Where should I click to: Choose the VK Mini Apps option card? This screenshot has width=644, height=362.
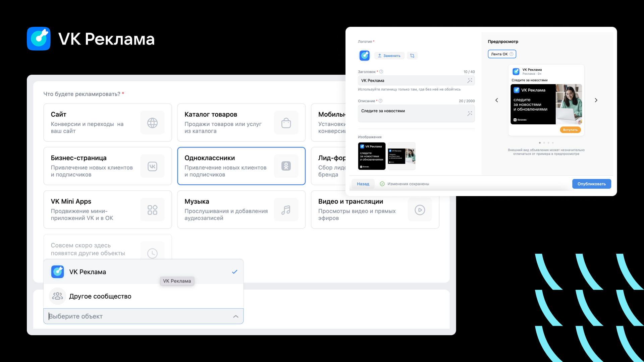pos(107,209)
